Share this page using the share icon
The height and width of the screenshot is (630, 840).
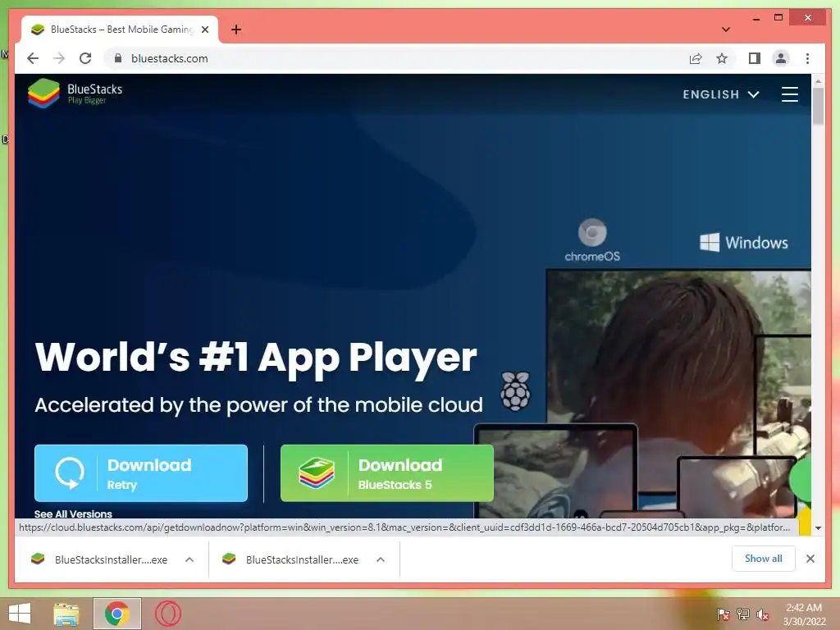point(696,58)
